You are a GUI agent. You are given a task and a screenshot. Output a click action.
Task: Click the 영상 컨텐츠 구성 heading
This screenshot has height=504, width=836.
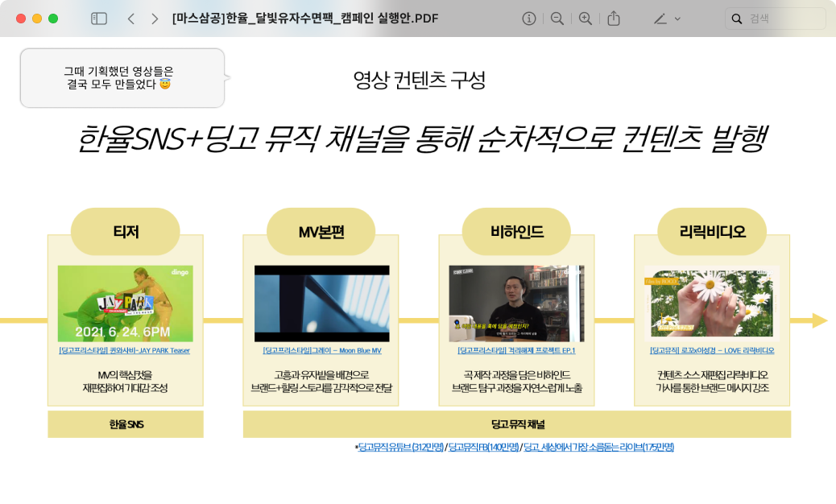pos(419,80)
